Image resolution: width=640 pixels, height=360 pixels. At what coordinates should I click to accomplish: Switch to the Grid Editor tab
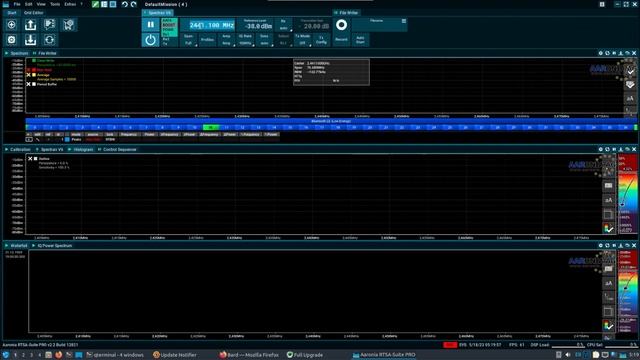pyautogui.click(x=33, y=13)
